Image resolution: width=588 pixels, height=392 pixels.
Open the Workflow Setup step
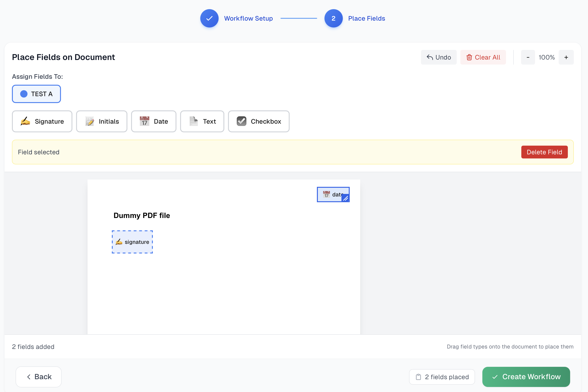(248, 18)
